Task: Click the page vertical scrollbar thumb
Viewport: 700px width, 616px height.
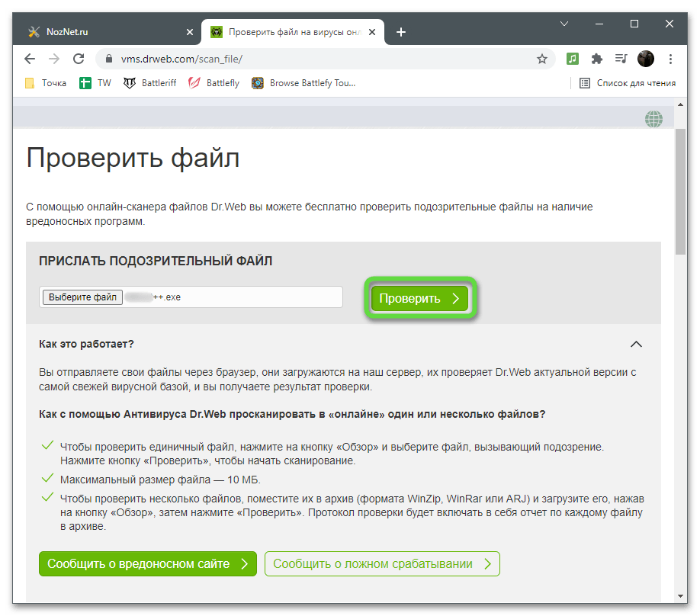Action: tap(680, 192)
